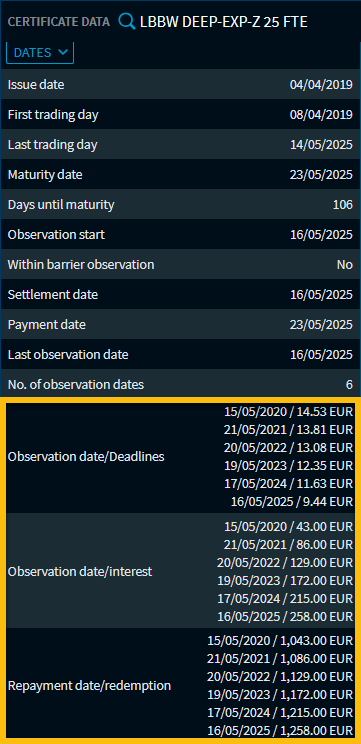Select the Settlement date label

coord(53,295)
